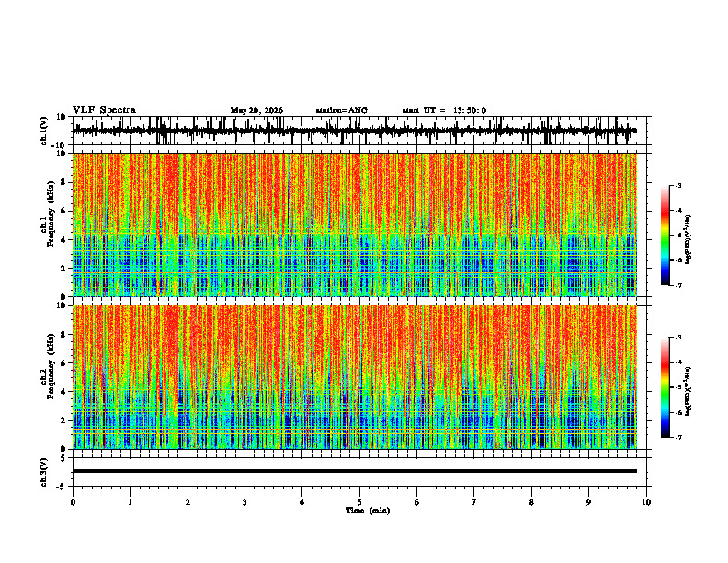Click the ch.1(V) waveform axis label
This screenshot has height=563, width=728.
coord(44,131)
